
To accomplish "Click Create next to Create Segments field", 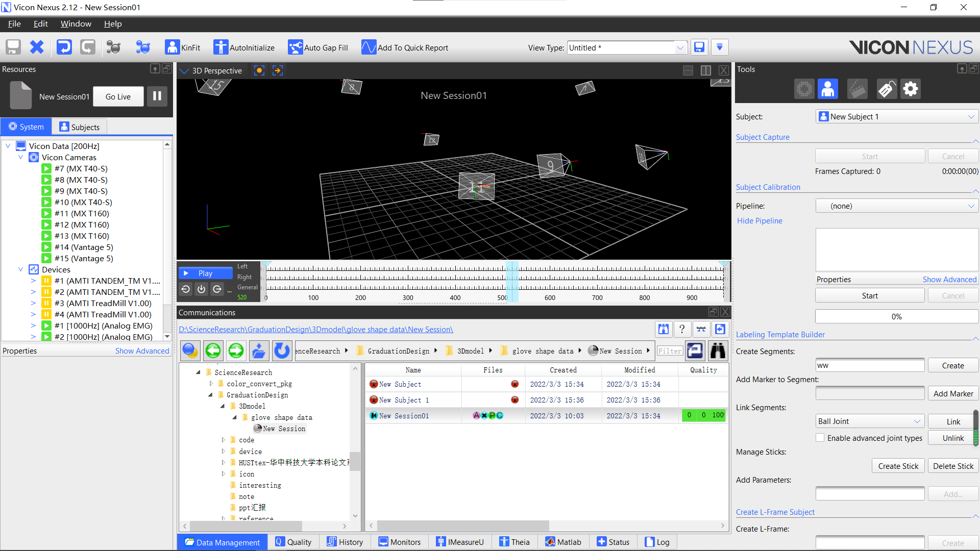I will point(952,366).
